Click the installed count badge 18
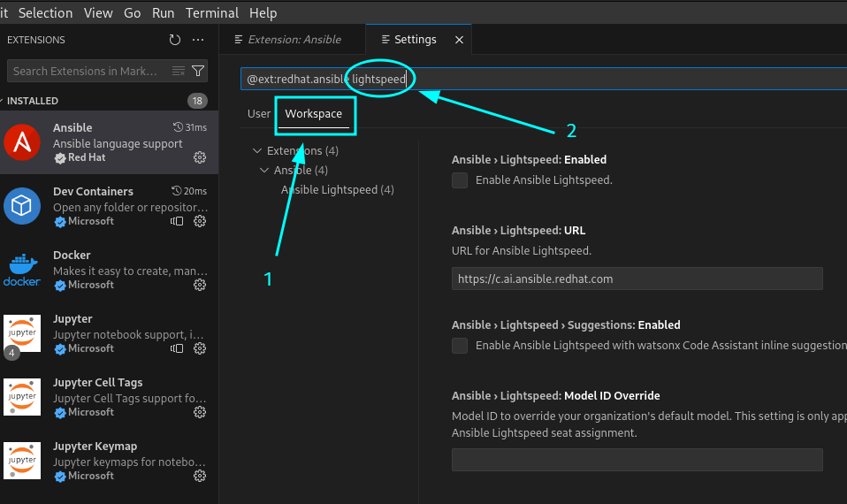Screen dimensions: 847x504 pos(197,101)
